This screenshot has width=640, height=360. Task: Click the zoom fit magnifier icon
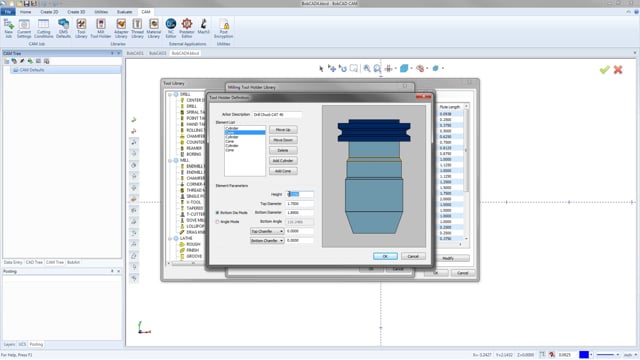[377, 69]
